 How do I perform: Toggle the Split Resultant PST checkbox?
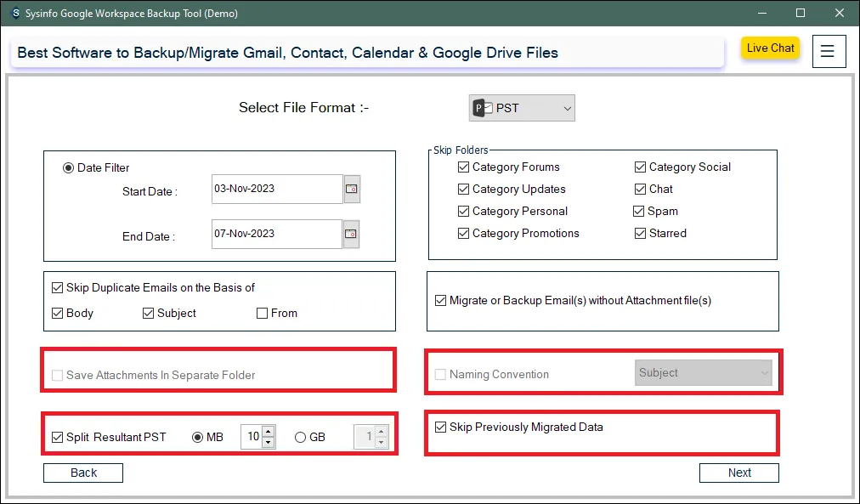[x=58, y=438]
